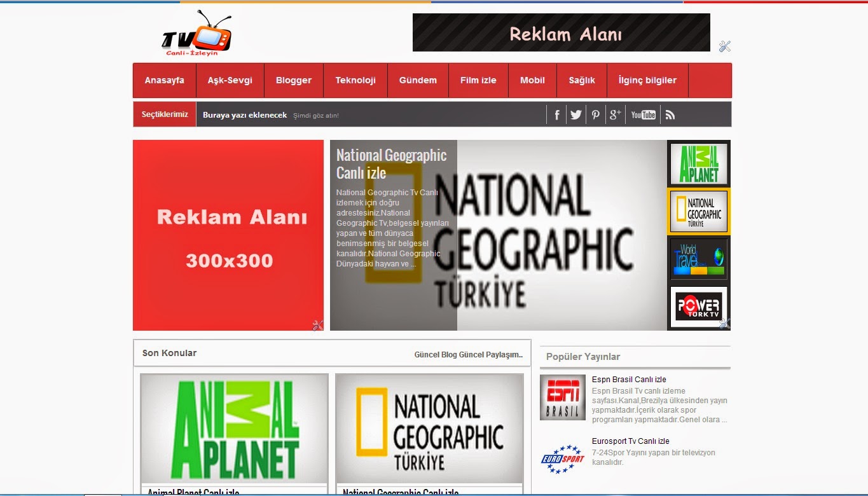
Task: Click the 'Şimdi göz atın!' link
Action: (x=316, y=116)
